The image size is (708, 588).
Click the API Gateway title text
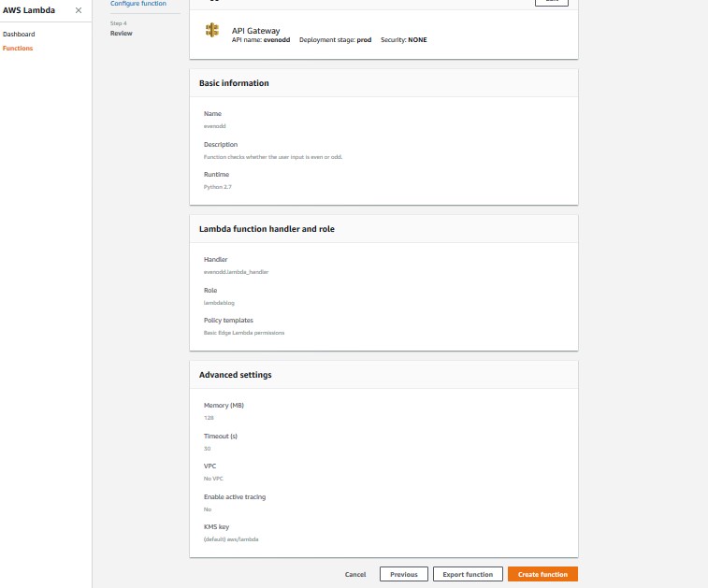(x=255, y=31)
